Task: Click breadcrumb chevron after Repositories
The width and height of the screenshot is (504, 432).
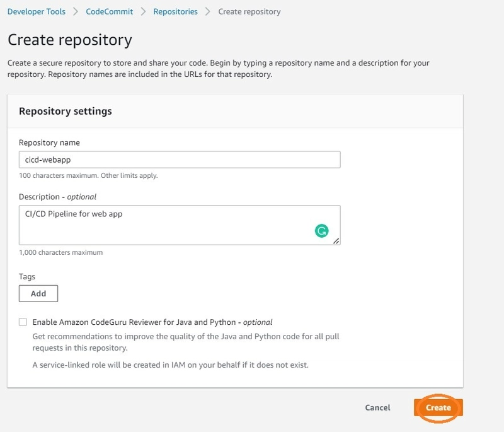Action: [208, 11]
